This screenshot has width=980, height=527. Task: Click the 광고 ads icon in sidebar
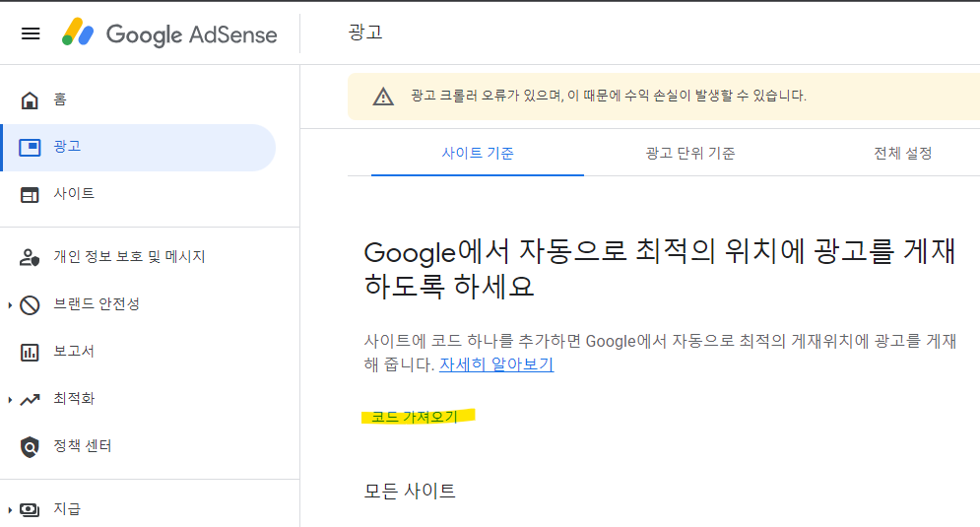point(30,148)
